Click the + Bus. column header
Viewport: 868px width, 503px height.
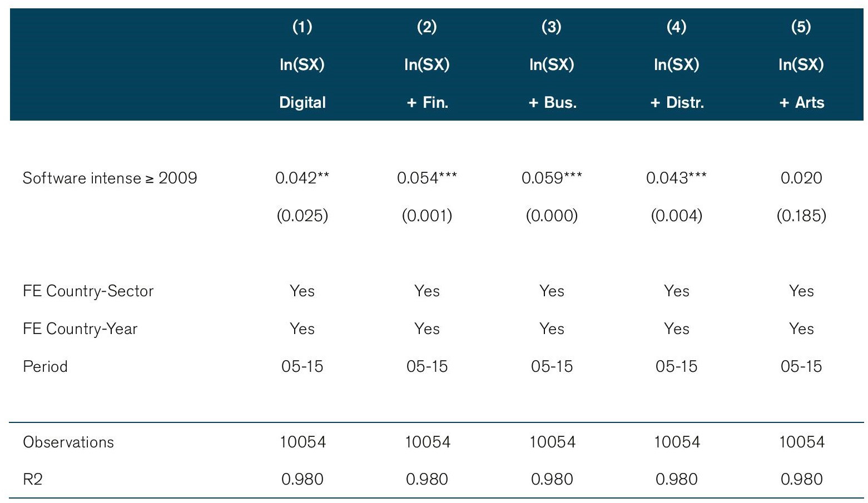click(x=552, y=102)
